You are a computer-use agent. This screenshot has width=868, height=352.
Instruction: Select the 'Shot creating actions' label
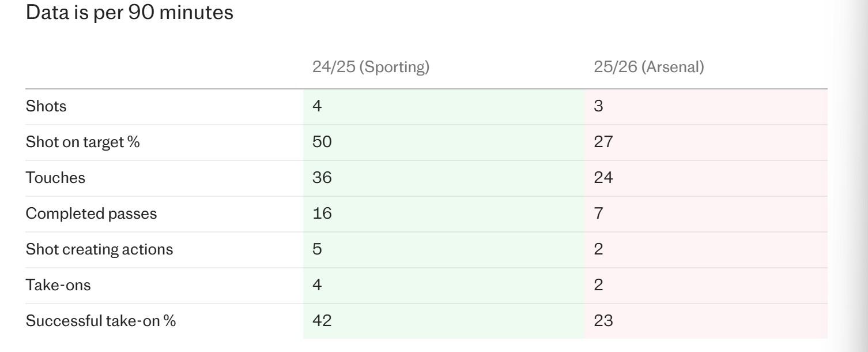99,249
